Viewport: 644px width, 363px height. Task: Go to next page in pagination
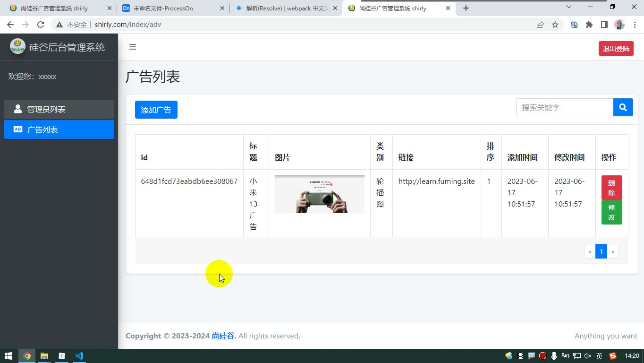(x=613, y=251)
